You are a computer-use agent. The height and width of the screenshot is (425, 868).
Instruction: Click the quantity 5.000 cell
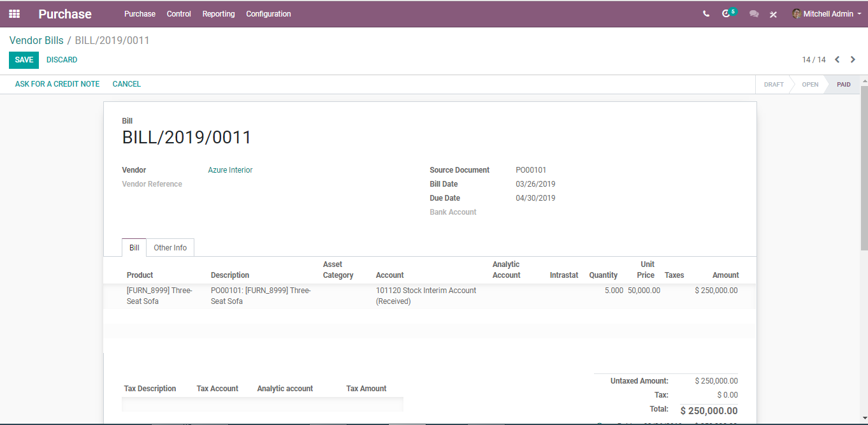coord(614,291)
